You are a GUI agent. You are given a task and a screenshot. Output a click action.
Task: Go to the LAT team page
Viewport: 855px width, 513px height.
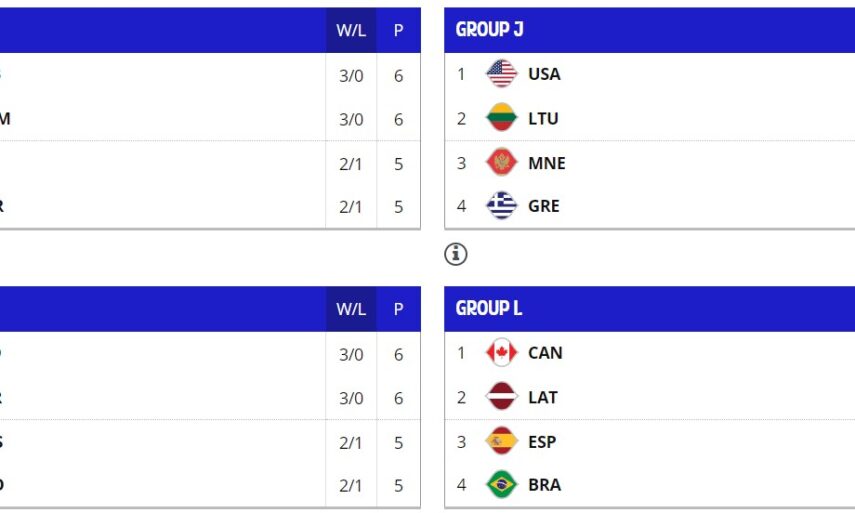(543, 397)
